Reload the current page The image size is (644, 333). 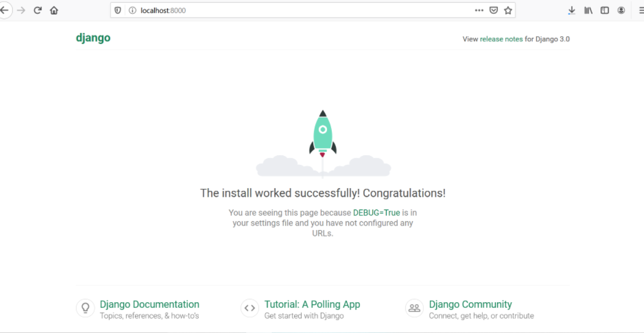coord(37,10)
